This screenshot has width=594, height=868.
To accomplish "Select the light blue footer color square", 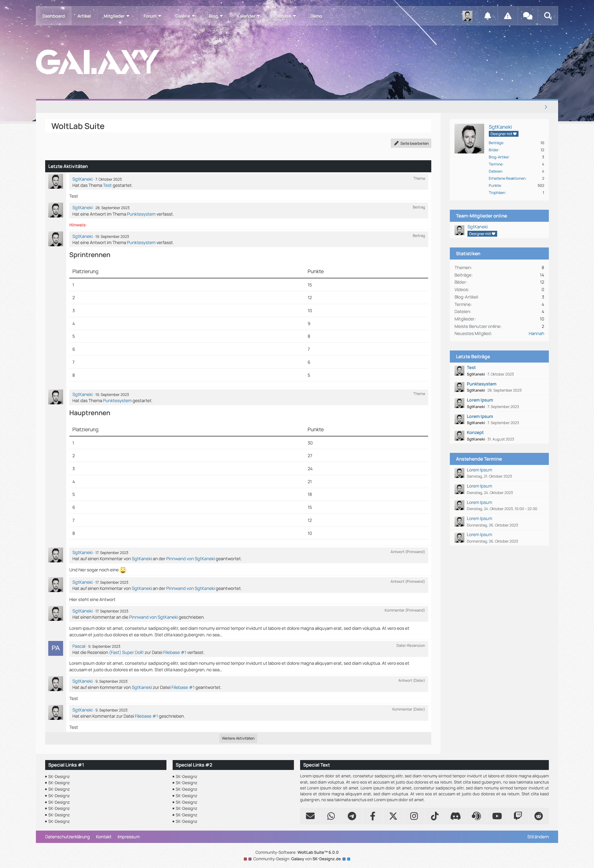I will tap(349, 859).
